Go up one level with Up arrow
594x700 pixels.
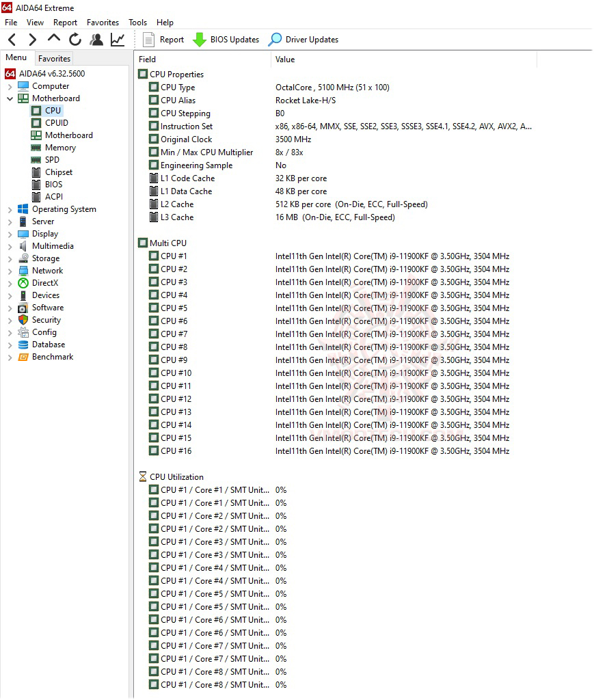[54, 39]
